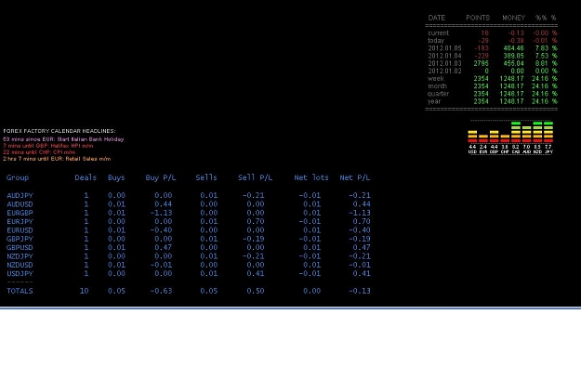This screenshot has width=581, height=392.
Task: Click Forex Factory Calendar Headlines title
Action: tap(59, 131)
